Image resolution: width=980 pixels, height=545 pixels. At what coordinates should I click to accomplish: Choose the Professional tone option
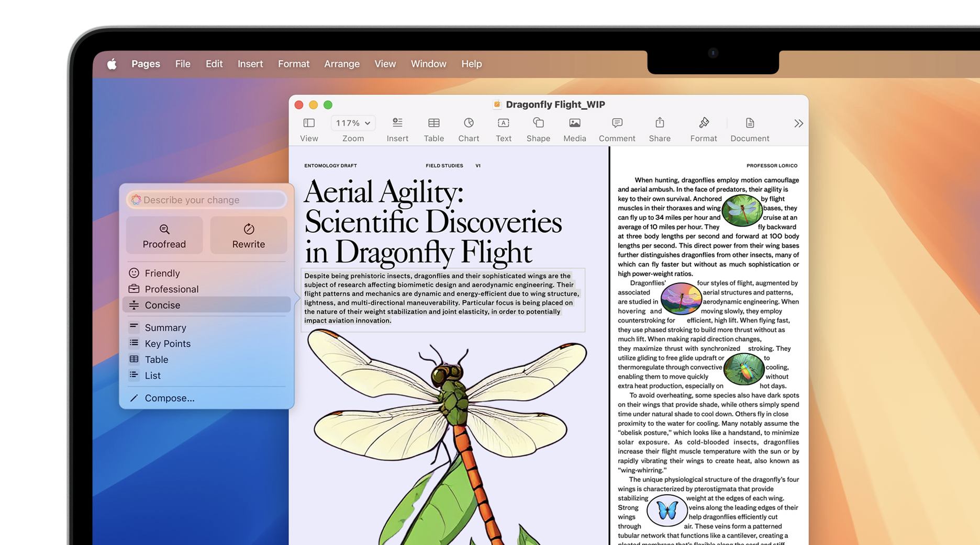pyautogui.click(x=206, y=289)
